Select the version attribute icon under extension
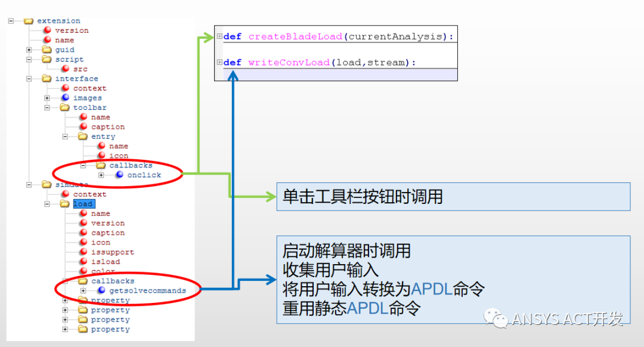644x347 pixels. point(48,30)
